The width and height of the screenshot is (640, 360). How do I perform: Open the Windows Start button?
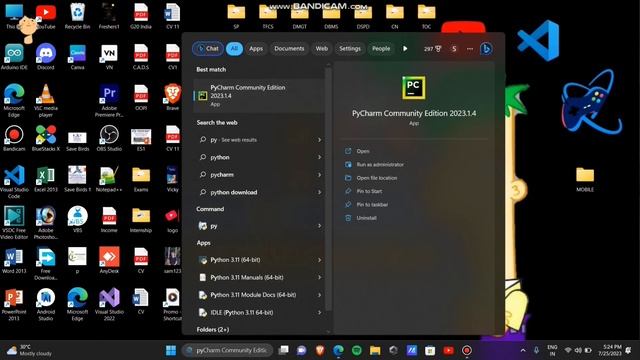point(171,350)
